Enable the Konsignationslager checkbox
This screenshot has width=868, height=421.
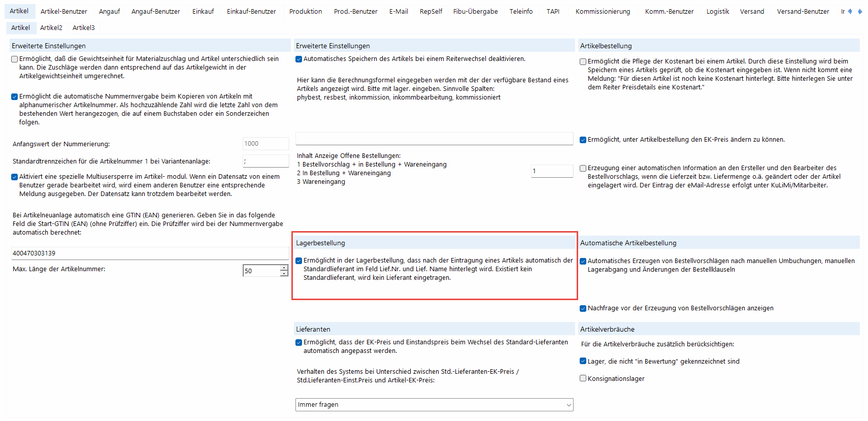click(583, 379)
